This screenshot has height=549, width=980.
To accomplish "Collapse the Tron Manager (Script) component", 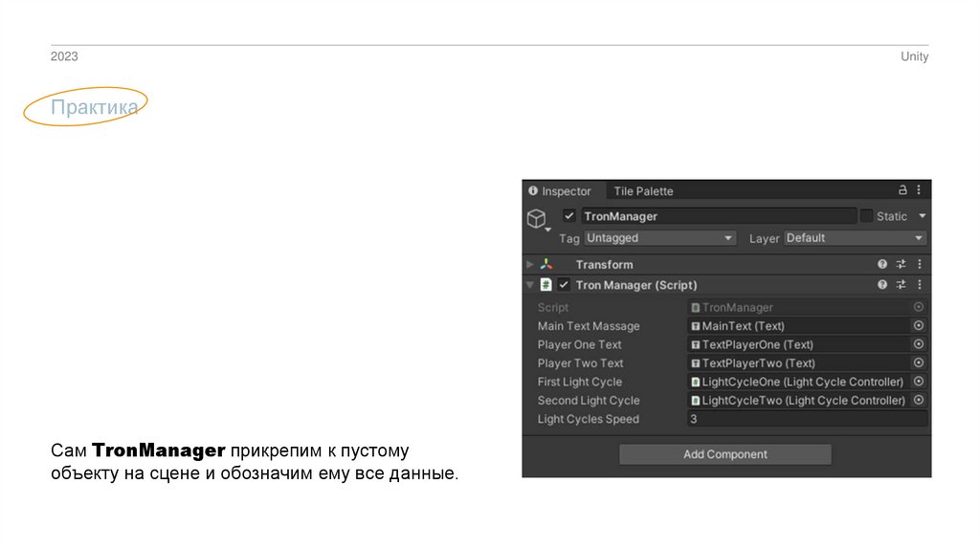I will tap(530, 285).
